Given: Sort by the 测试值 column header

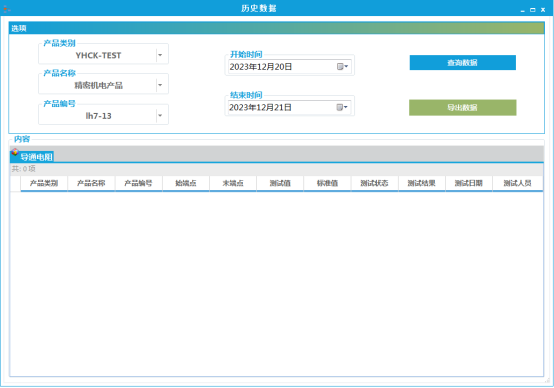Looking at the screenshot, I should 280,183.
